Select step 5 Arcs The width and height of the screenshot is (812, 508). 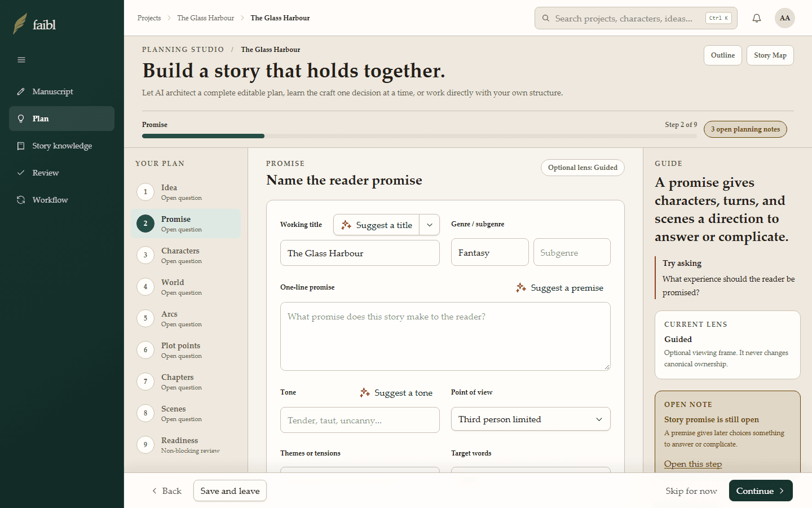tap(186, 318)
